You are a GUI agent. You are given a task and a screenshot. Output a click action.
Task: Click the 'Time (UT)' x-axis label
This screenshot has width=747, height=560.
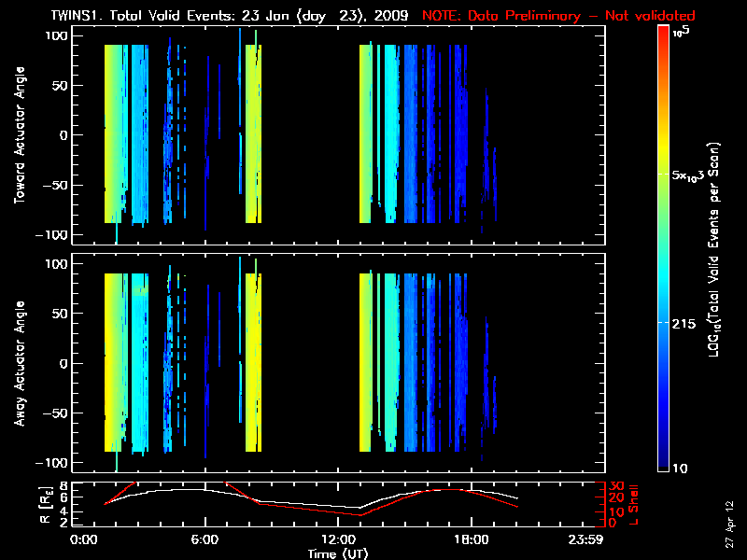click(x=341, y=553)
